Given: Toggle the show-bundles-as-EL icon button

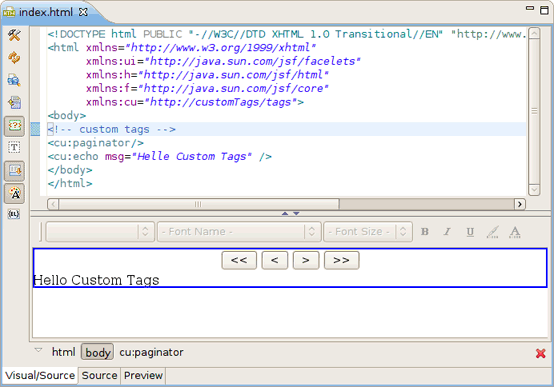Looking at the screenshot, I should tap(14, 171).
